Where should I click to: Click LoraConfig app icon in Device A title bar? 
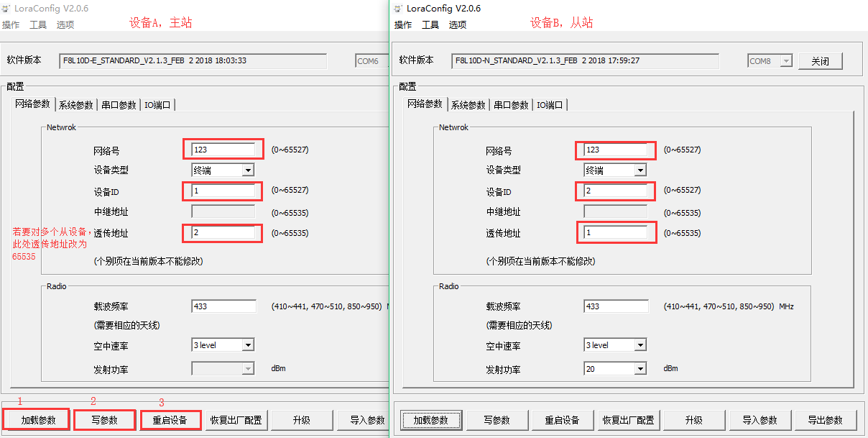6,9
